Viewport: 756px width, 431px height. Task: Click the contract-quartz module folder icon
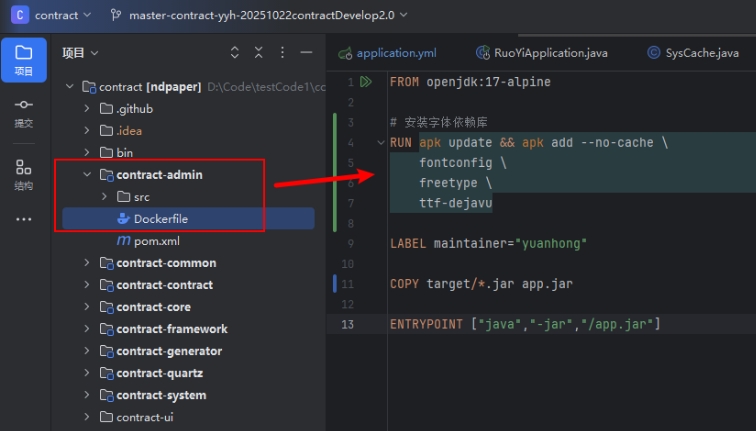pos(106,373)
